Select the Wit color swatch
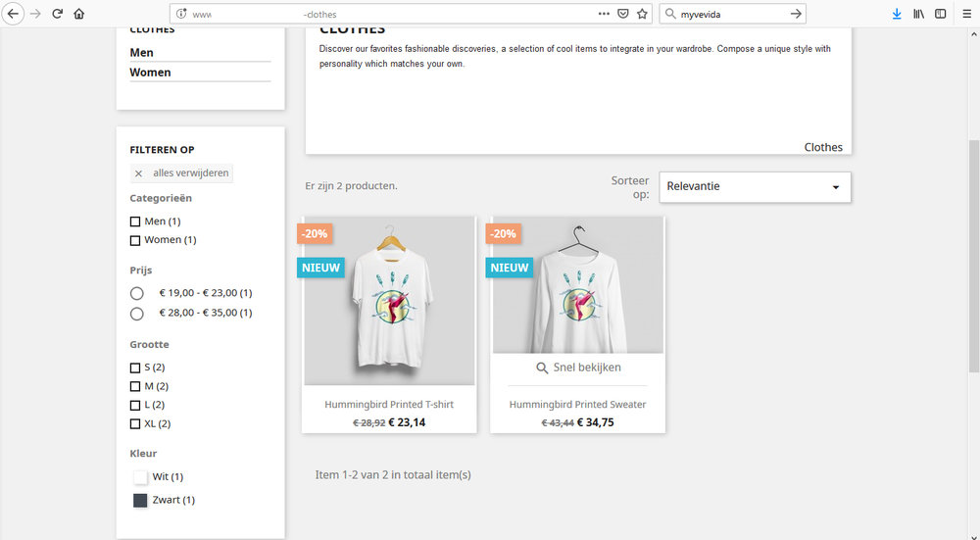The height and width of the screenshot is (540, 980). [x=140, y=477]
